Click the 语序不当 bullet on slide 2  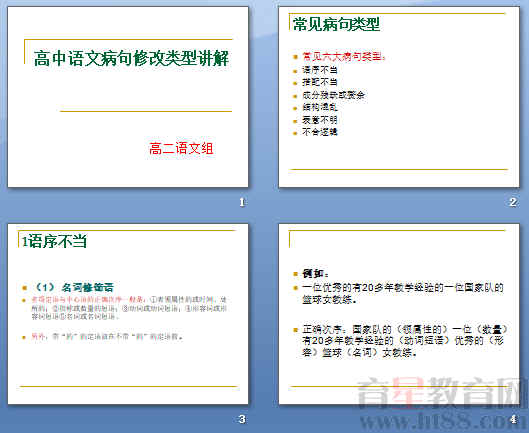point(319,70)
